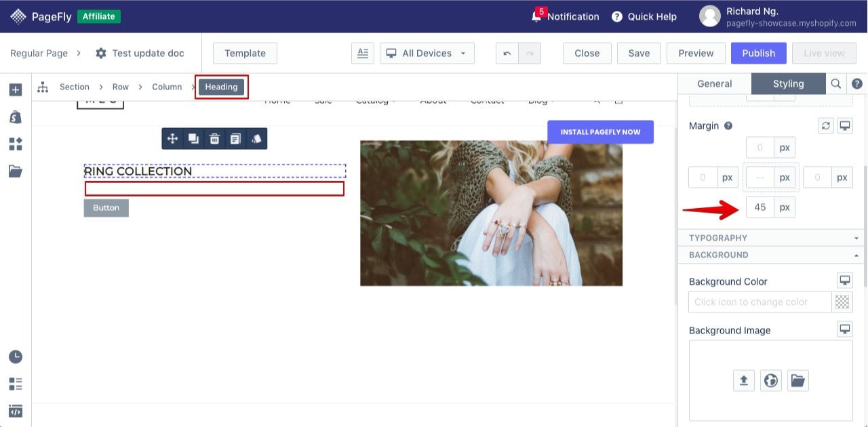Publish the page

758,53
